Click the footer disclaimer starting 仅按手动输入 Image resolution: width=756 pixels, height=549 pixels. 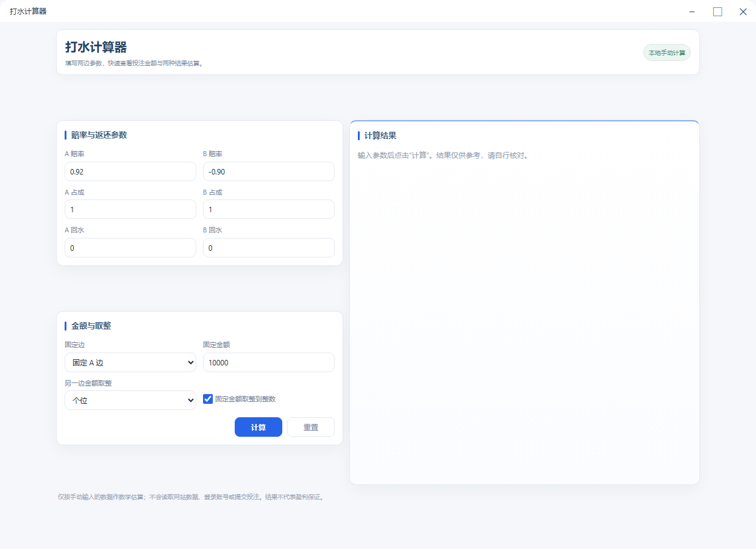(191, 497)
